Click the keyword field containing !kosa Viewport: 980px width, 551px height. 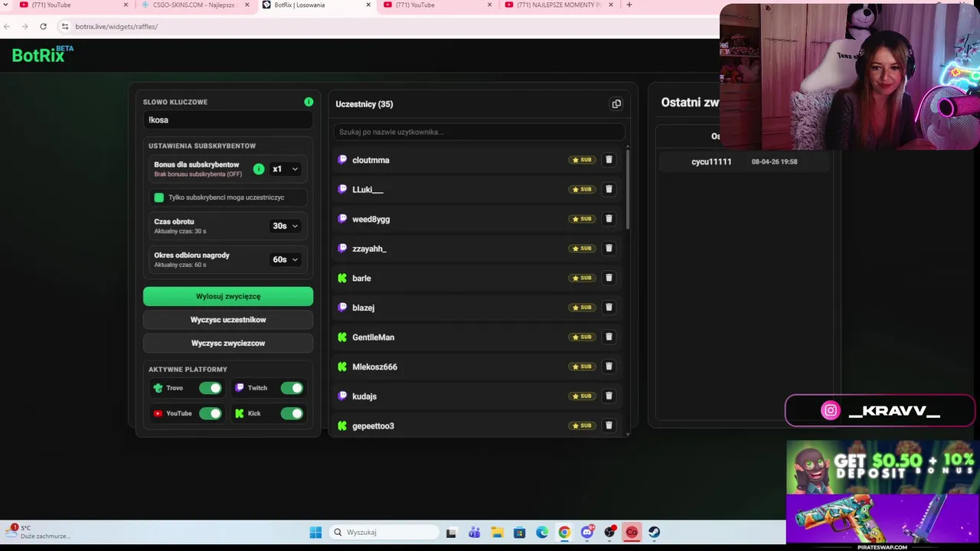[x=228, y=120]
